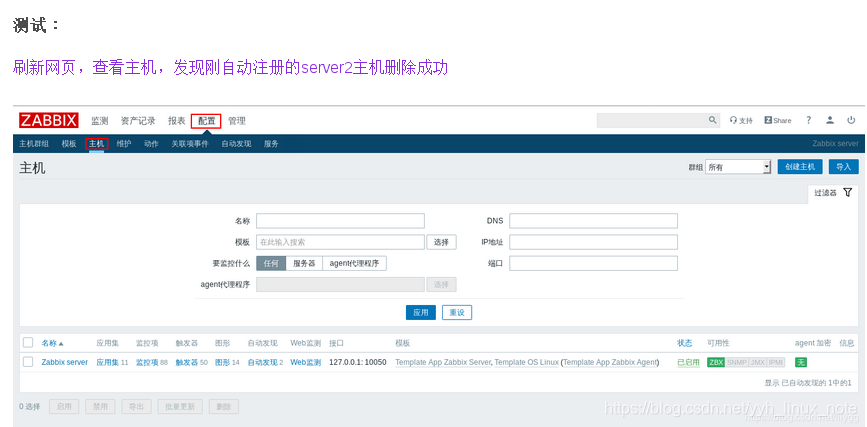Go to the 动作 submenu
Viewport: 867px width, 427px height.
tap(152, 144)
